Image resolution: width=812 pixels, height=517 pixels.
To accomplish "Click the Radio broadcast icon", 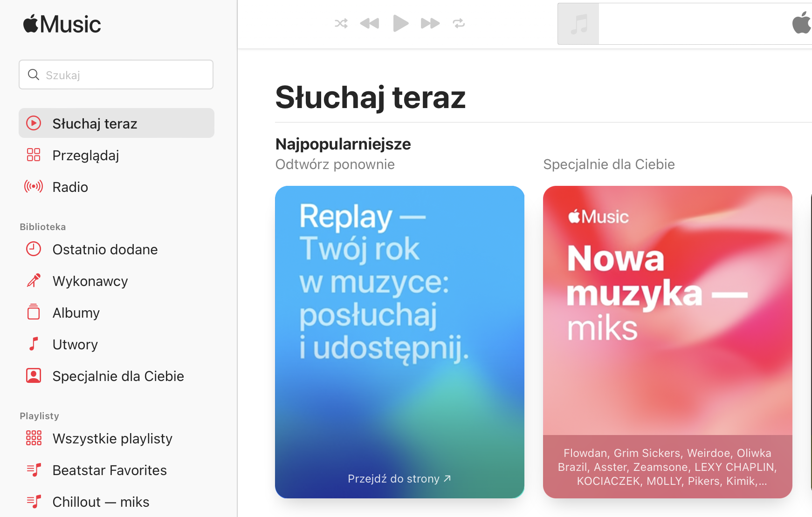I will (34, 186).
